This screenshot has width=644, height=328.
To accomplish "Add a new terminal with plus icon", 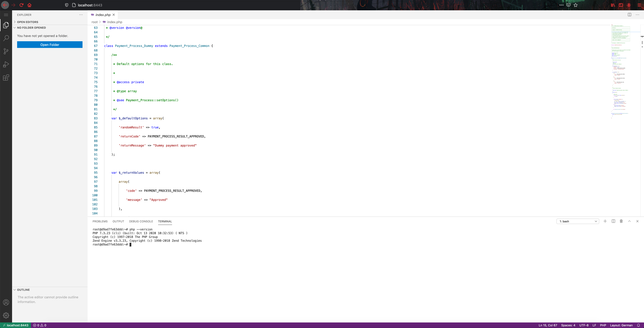I will coord(605,221).
